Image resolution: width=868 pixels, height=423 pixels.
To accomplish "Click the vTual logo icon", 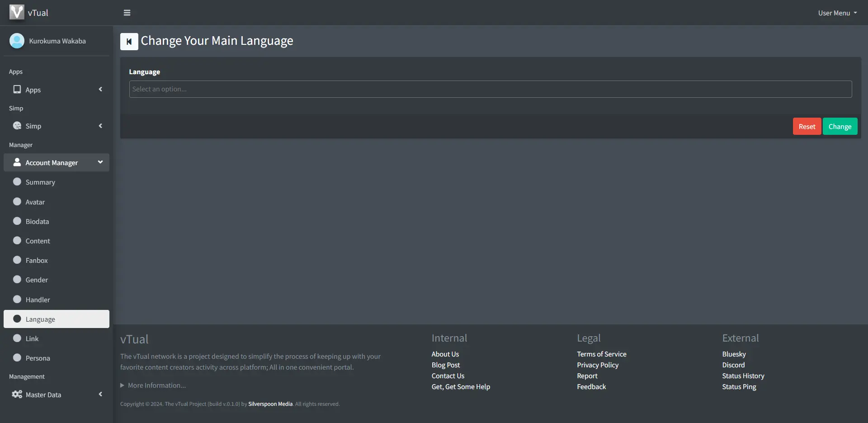I will tap(17, 12).
